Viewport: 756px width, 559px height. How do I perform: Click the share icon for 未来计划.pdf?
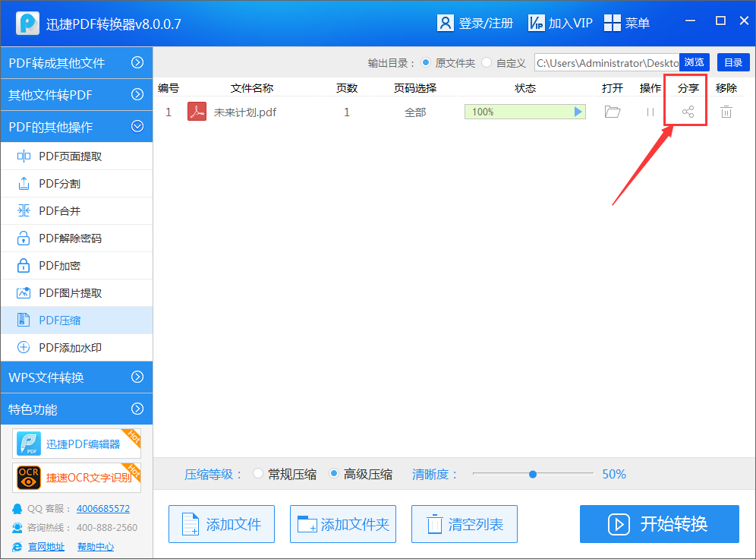[x=688, y=112]
